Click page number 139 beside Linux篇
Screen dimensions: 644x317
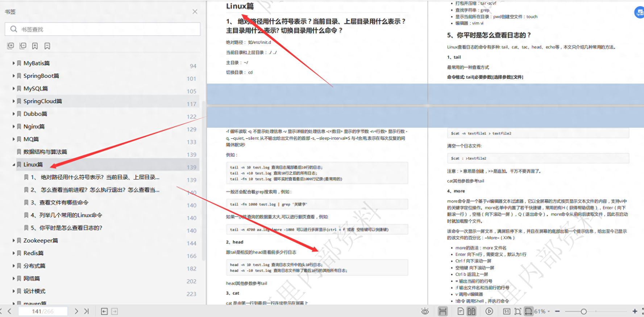(191, 167)
